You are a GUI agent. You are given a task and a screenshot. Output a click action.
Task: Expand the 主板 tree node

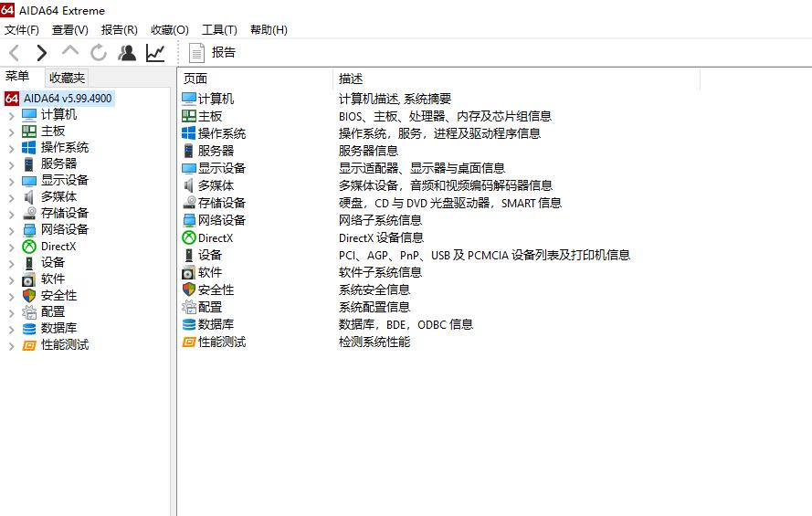(11, 132)
